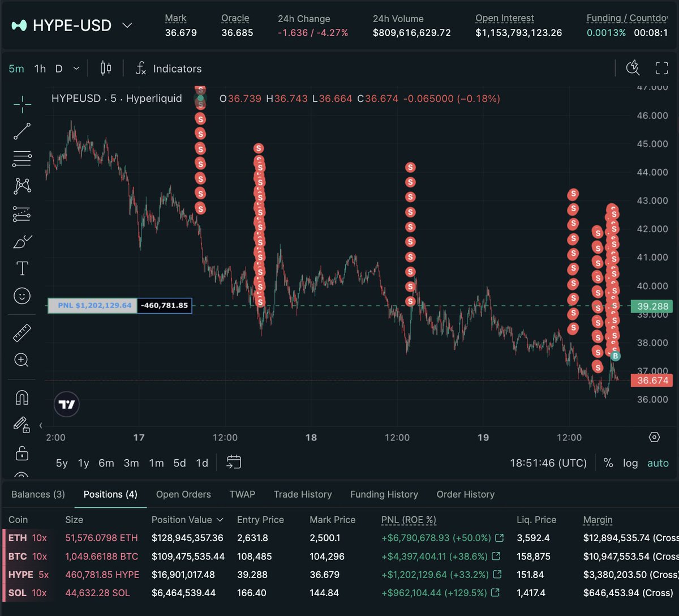Select the brush drawing tool
The height and width of the screenshot is (616, 679).
click(22, 241)
